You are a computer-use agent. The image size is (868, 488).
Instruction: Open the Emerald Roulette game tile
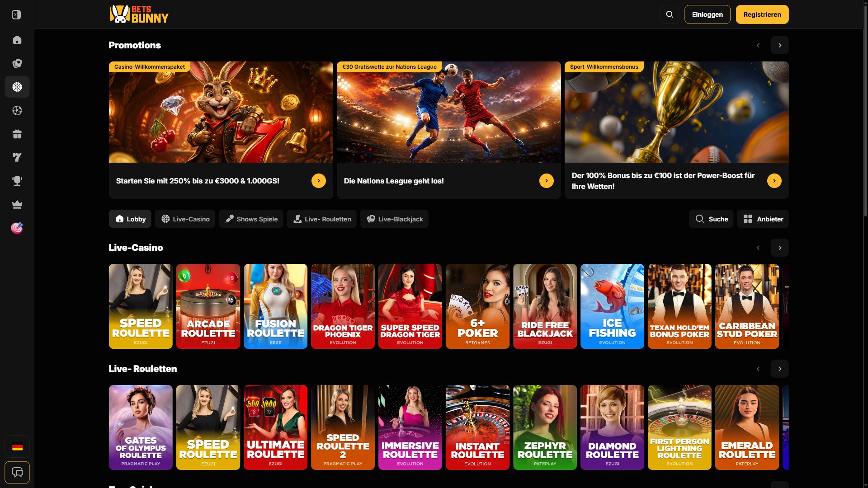(747, 427)
